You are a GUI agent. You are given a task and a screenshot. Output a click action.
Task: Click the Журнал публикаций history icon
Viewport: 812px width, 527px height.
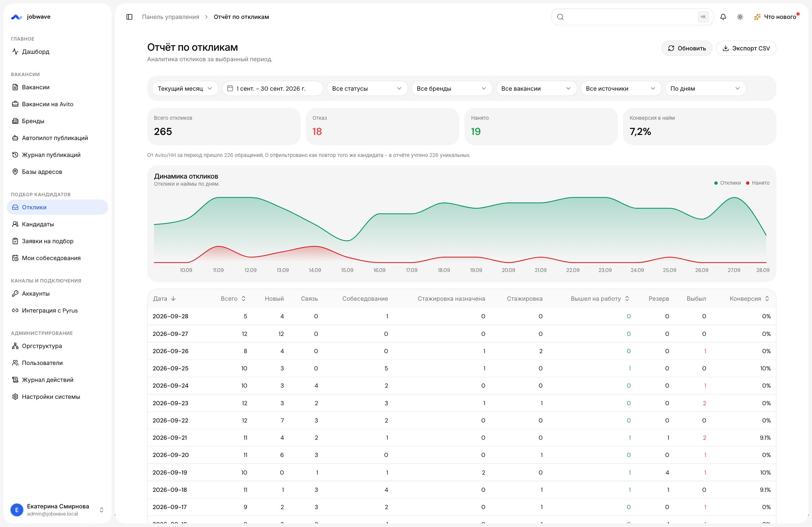[x=15, y=155]
